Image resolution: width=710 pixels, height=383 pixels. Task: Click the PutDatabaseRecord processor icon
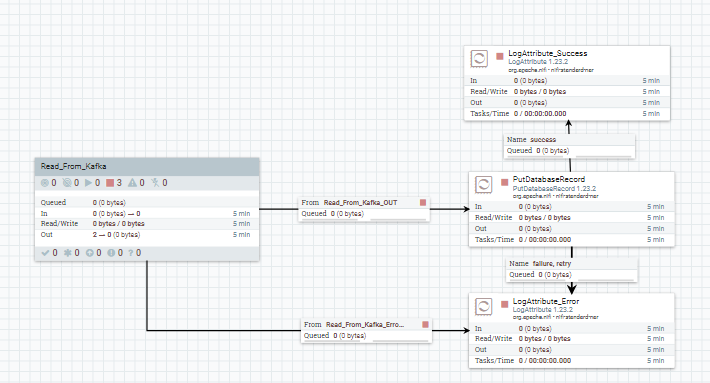(x=484, y=184)
